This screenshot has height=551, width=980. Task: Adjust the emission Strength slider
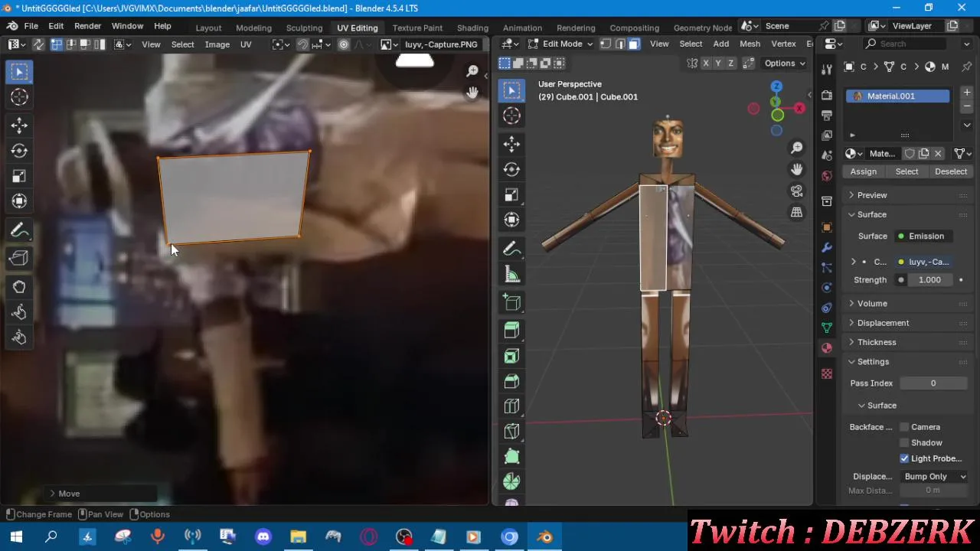pos(929,280)
